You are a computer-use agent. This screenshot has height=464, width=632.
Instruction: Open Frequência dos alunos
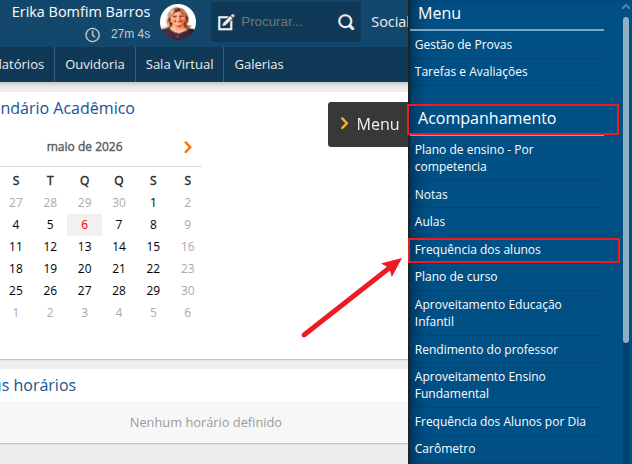(478, 250)
